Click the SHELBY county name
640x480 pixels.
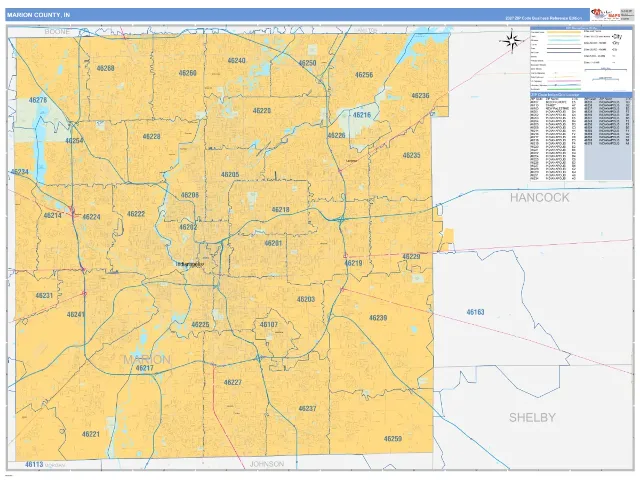(x=532, y=418)
